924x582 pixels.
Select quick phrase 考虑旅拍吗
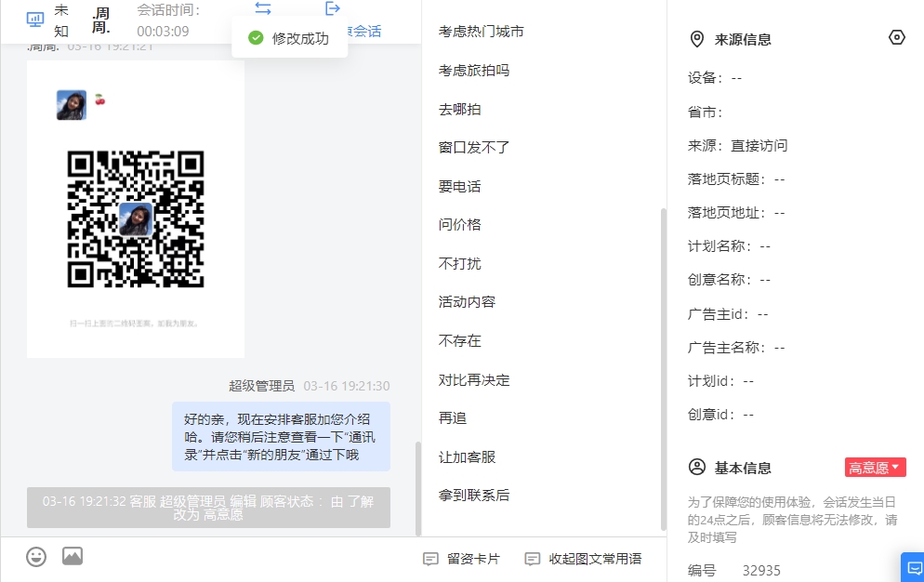(474, 70)
